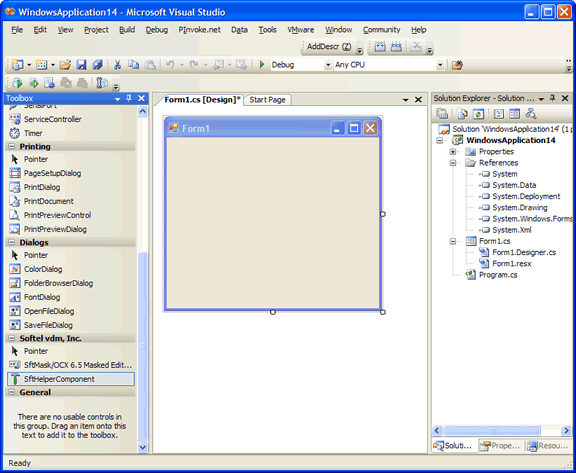
Task: Click the Solution Explorer Properties icon
Action: tap(442, 114)
